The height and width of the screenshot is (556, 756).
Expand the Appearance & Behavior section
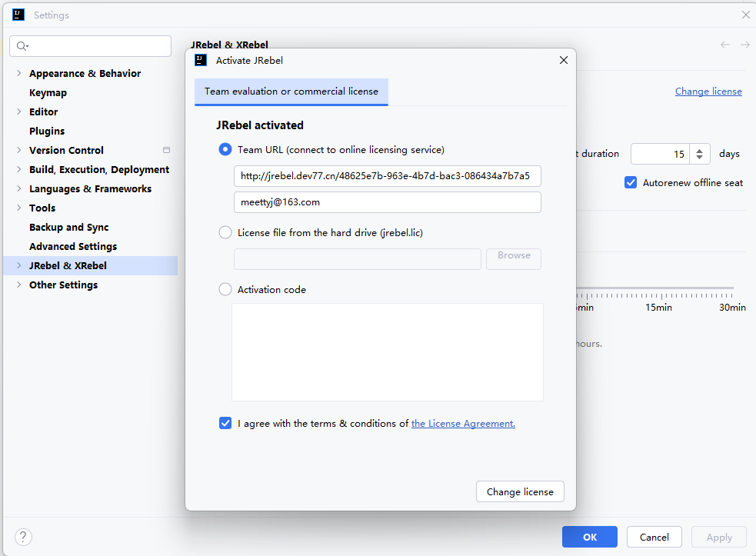pyautogui.click(x=18, y=74)
